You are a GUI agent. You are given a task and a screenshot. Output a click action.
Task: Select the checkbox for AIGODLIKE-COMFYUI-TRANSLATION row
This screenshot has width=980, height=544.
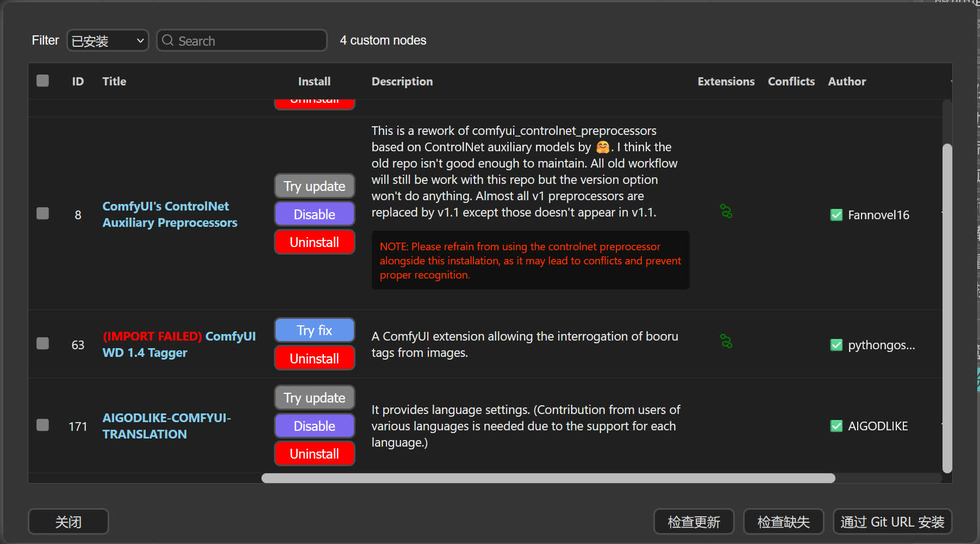pos(42,425)
